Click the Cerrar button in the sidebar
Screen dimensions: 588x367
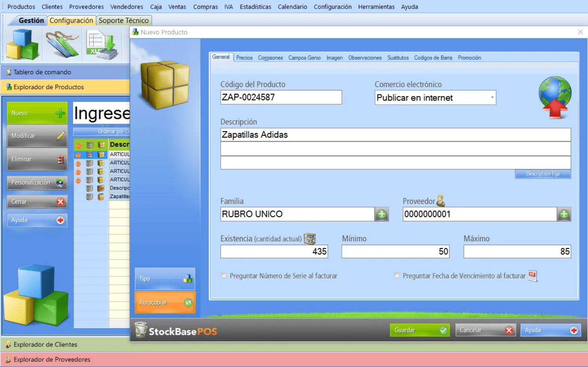coord(37,202)
